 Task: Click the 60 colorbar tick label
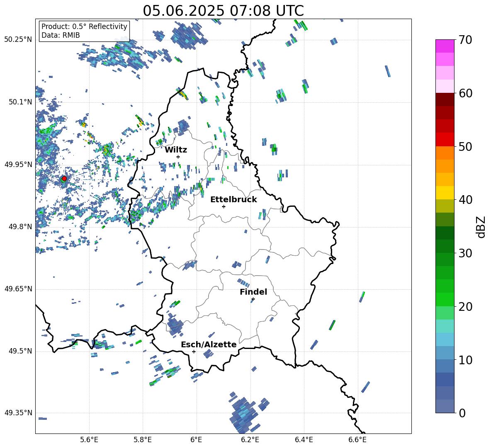465,93
